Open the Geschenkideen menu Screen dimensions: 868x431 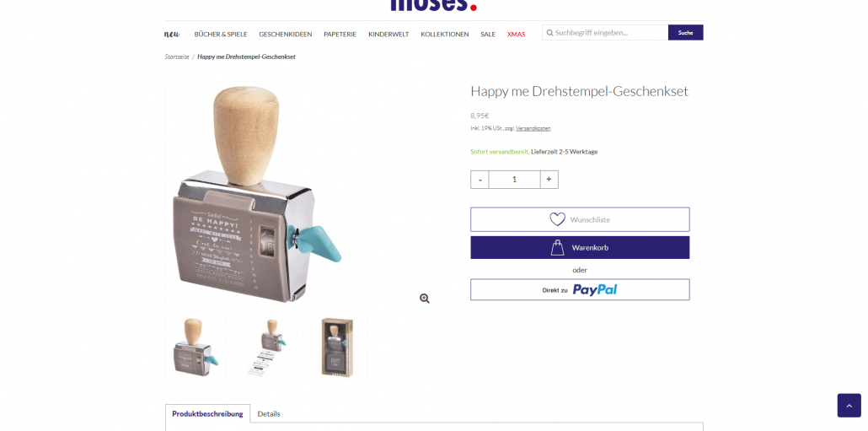(285, 35)
